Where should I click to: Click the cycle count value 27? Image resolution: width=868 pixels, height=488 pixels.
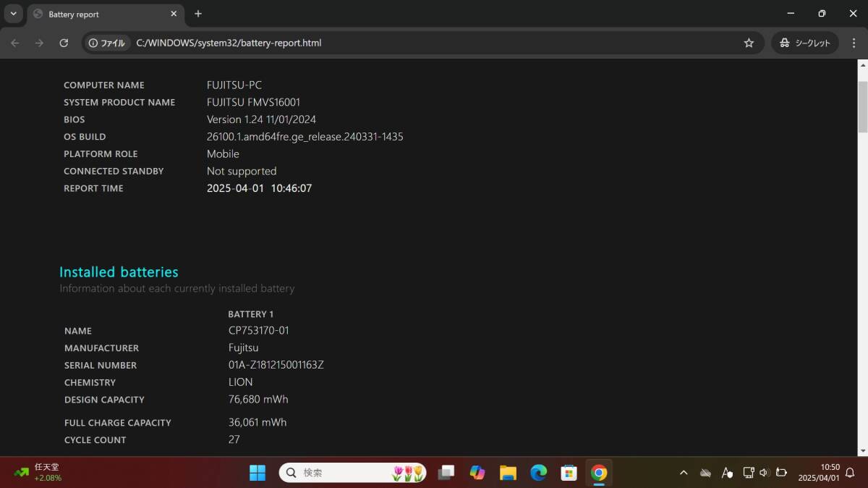point(234,439)
